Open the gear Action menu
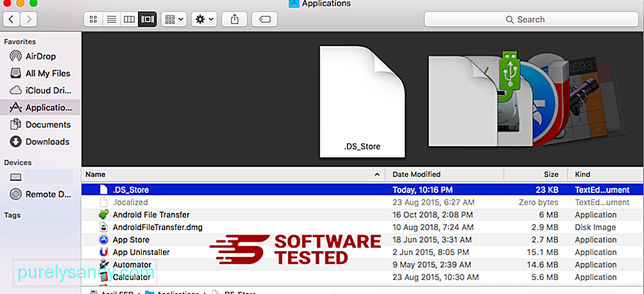 pyautogui.click(x=204, y=19)
